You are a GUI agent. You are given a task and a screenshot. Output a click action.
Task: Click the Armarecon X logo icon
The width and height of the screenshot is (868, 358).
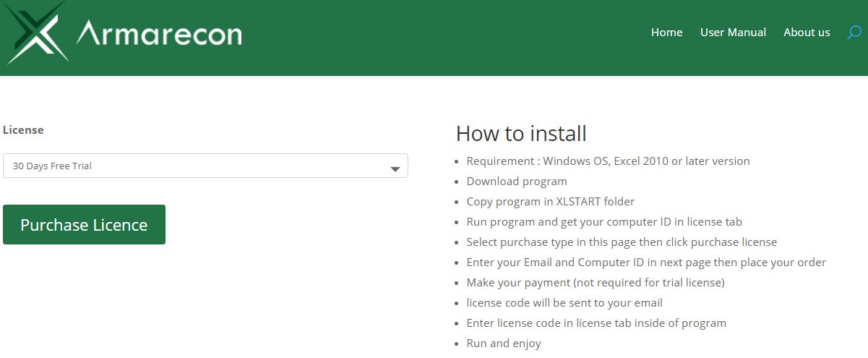pyautogui.click(x=36, y=33)
